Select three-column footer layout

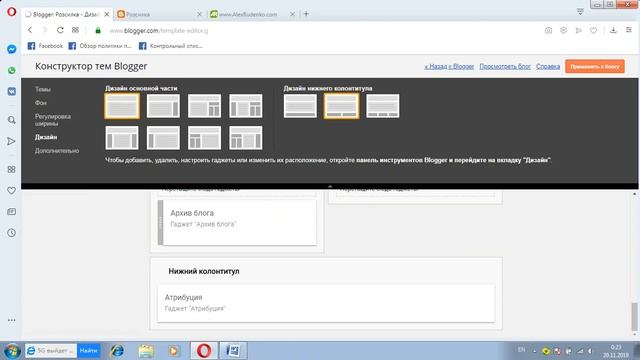383,106
